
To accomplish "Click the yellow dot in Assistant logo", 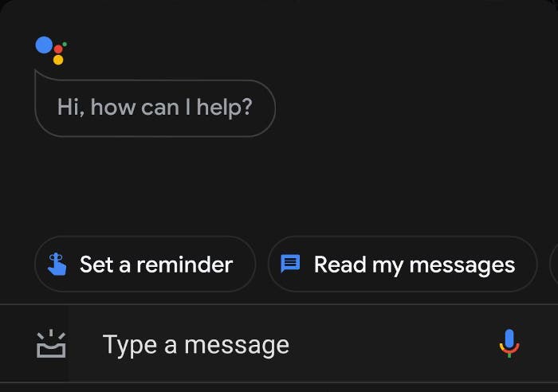I will click(x=58, y=60).
